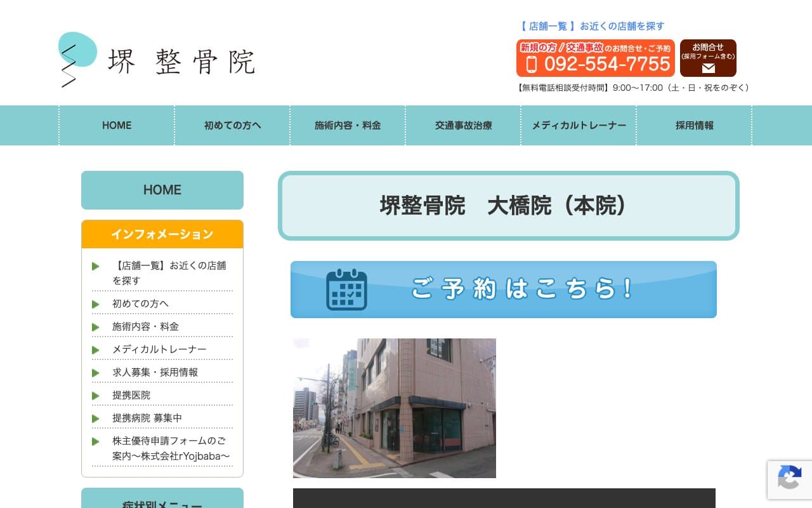Screen dimensions: 812x508
Task: Click the green arrow beside 求人募集・採用情報
Action: pyautogui.click(x=96, y=373)
